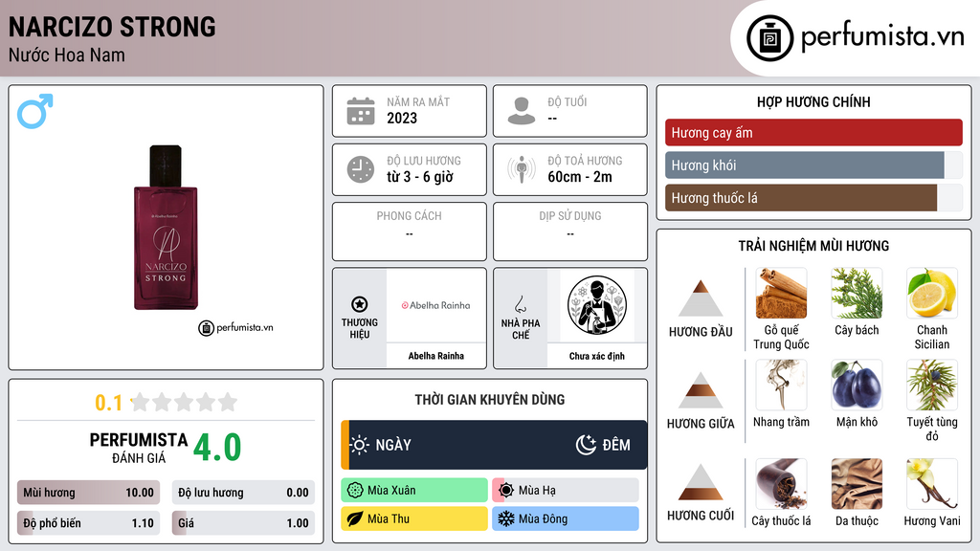Click the perfumista.vn header site name
Image resolution: width=980 pixels, height=551 pixels.
(x=882, y=37)
